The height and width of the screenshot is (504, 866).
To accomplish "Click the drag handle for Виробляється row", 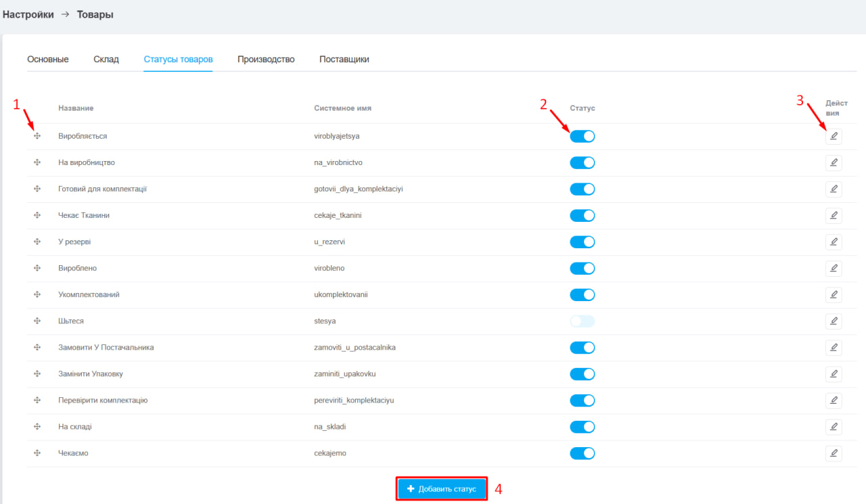I will point(37,136).
